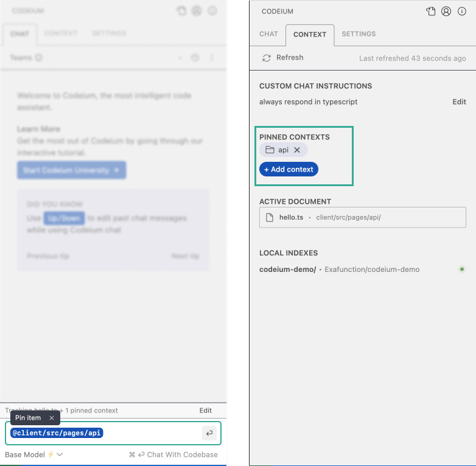Open the SETTINGS tab in right panel
Image resolution: width=476 pixels, height=466 pixels.
(x=359, y=34)
